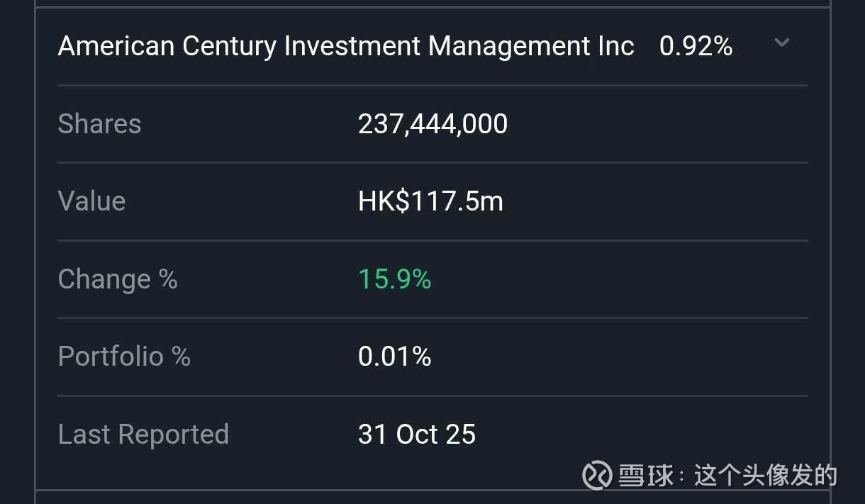Click the Portfolio % label
The height and width of the screenshot is (504, 865).
124,357
